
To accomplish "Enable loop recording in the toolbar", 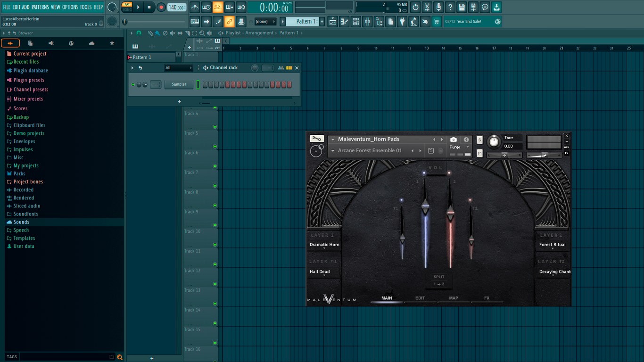I will [241, 7].
